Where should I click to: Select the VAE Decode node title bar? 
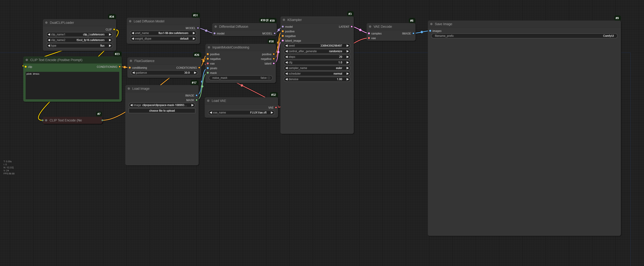[392, 27]
